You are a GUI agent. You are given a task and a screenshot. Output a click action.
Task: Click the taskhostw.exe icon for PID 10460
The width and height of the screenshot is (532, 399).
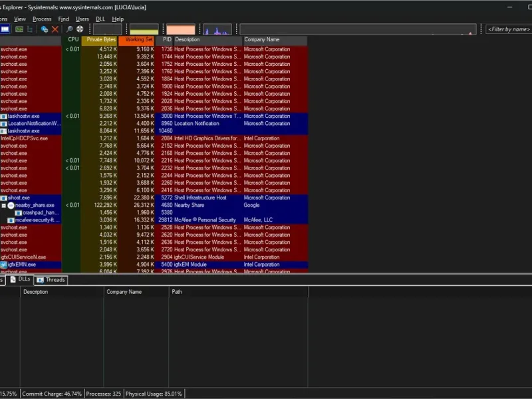(x=3, y=131)
